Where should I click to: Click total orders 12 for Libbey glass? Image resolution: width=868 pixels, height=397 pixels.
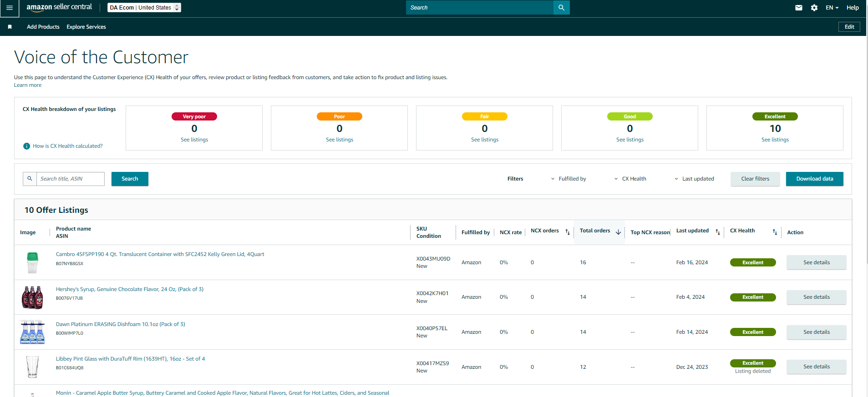pos(583,367)
